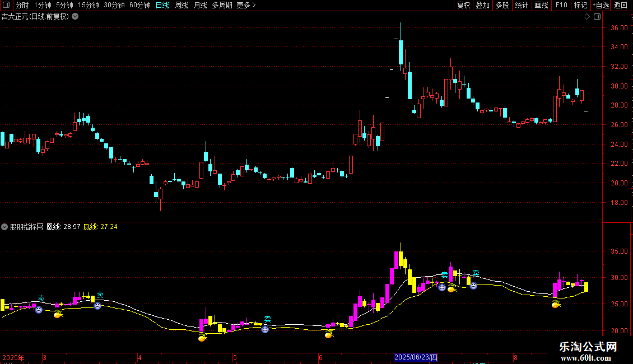Select the 60分钟 timeframe
633x364 pixels.
coord(140,5)
